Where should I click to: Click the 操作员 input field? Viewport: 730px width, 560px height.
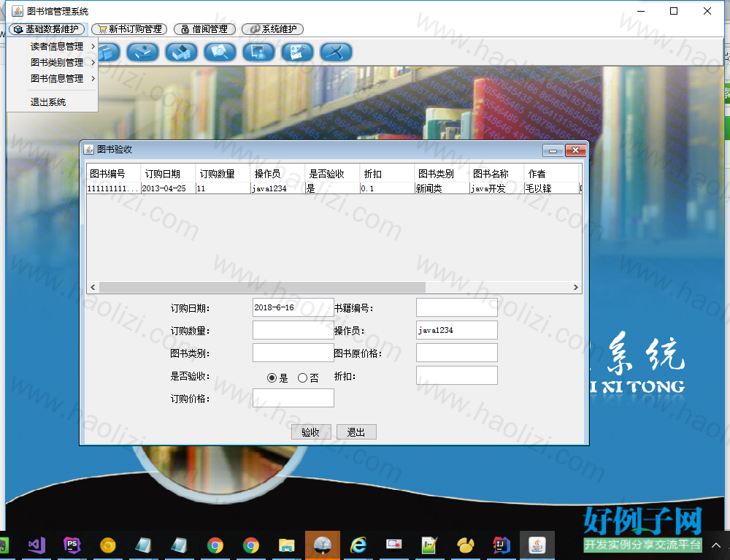click(457, 330)
